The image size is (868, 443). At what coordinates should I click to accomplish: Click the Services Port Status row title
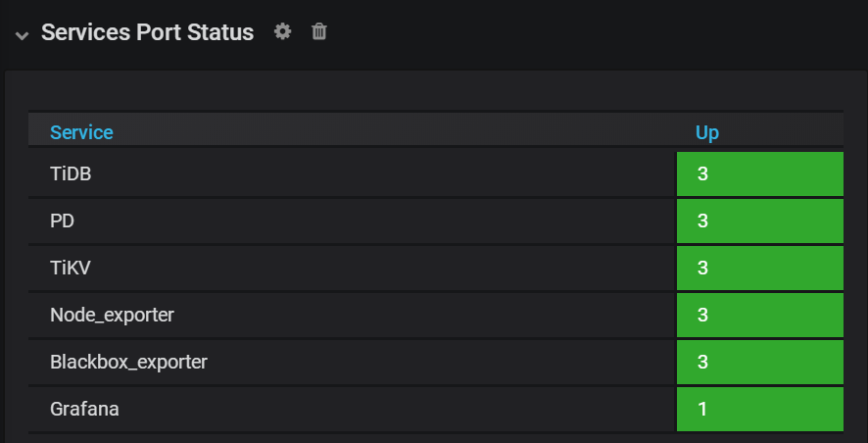tap(147, 32)
